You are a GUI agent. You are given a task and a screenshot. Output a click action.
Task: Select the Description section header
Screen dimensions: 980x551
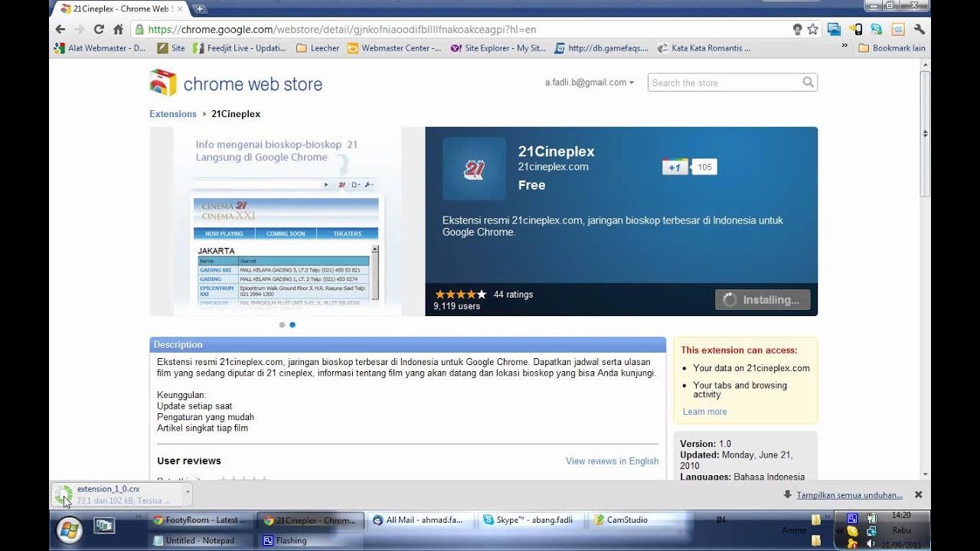pyautogui.click(x=408, y=344)
